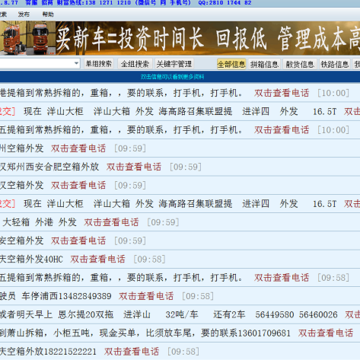Click 双击查看电话 on 港提箱到常熟拆箱 row
The height and width of the screenshot is (360, 360).
[282, 93]
